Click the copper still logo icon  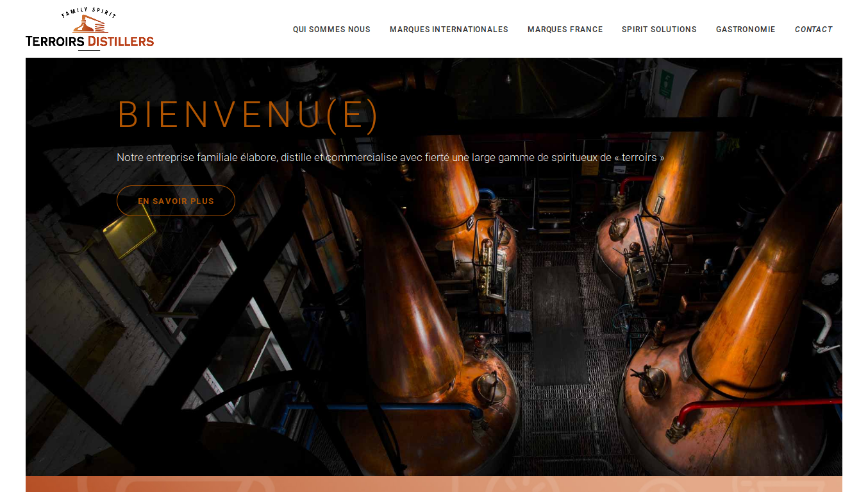click(88, 24)
